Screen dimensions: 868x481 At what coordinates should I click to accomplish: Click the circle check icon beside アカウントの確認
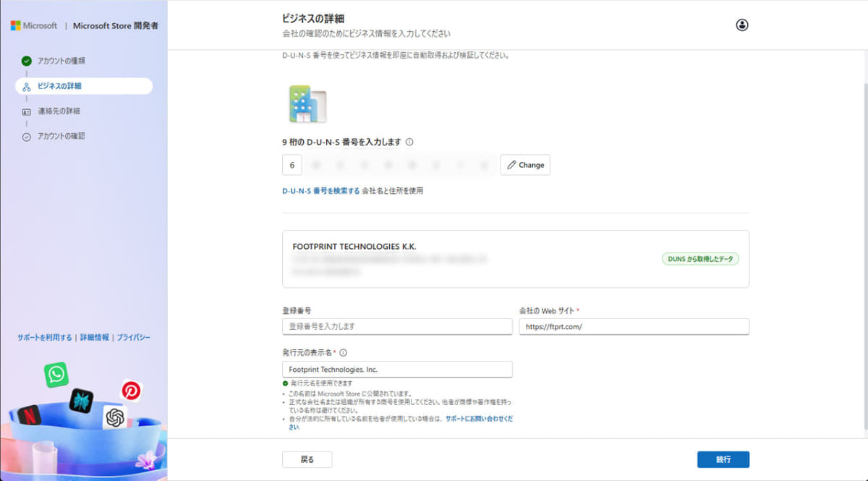point(27,137)
